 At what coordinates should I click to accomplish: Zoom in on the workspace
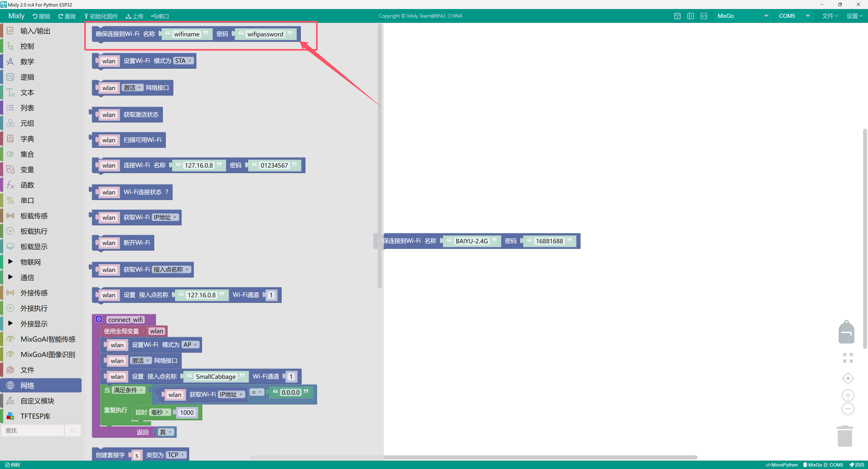848,395
